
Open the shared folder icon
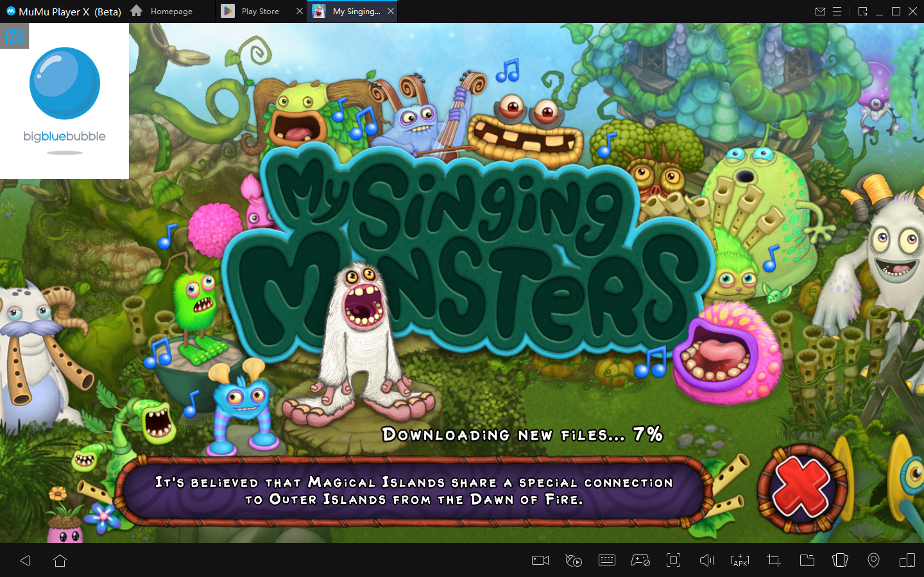[807, 560]
